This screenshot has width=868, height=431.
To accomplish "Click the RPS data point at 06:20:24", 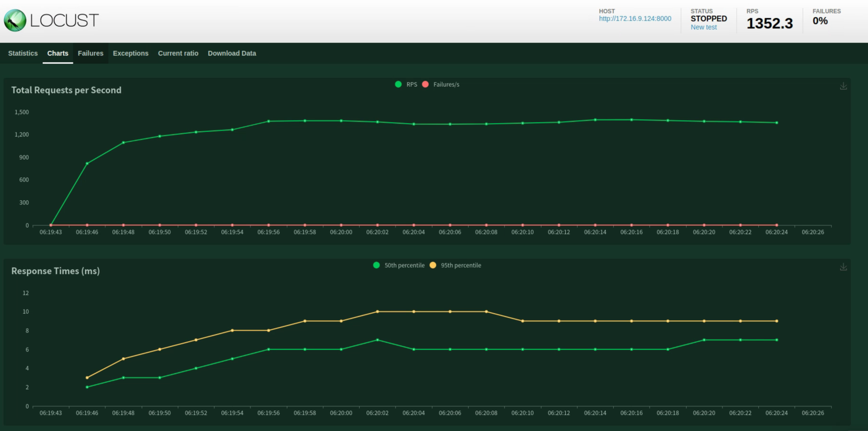I will coord(776,123).
